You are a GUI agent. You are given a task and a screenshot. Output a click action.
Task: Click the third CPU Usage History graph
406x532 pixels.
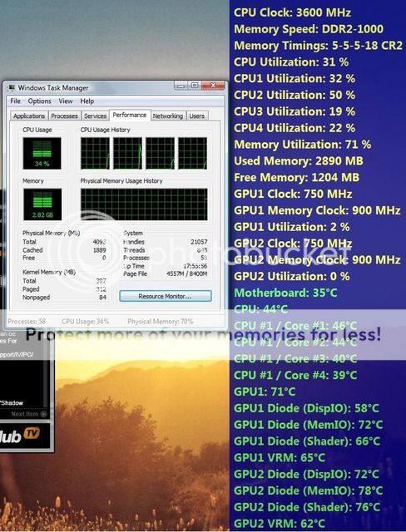click(161, 153)
